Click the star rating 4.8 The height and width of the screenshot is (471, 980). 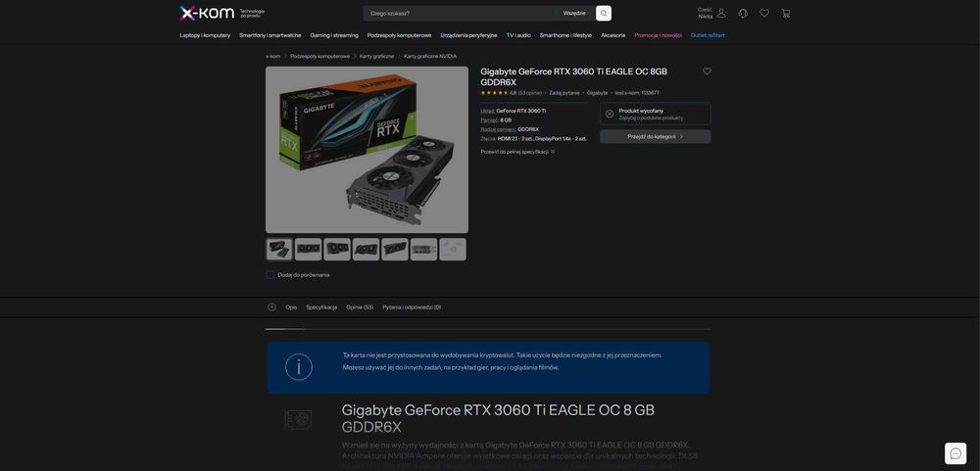(498, 92)
